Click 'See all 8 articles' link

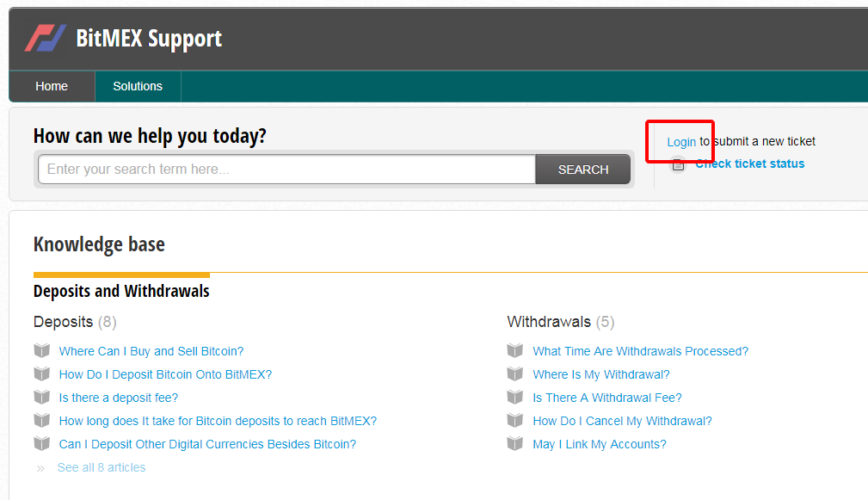[102, 467]
